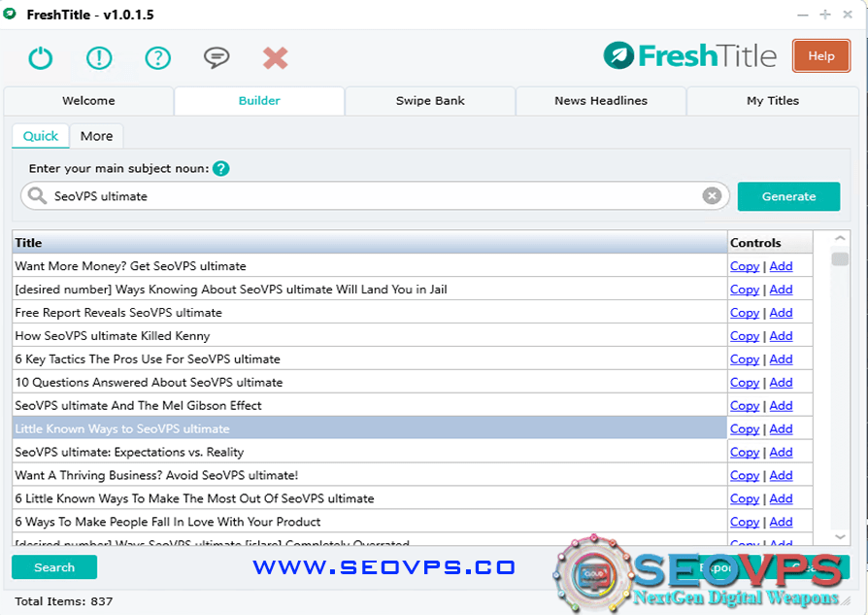Screen dimensions: 868x615
Task: Copy '6 Little Known Ways To Make The Most' title
Action: (745, 499)
